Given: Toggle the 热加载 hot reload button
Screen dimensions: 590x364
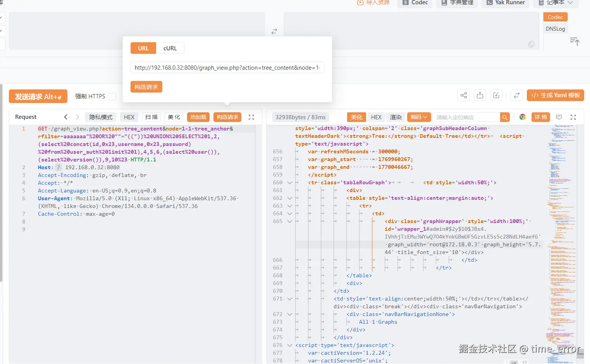Looking at the screenshot, I should coord(198,117).
